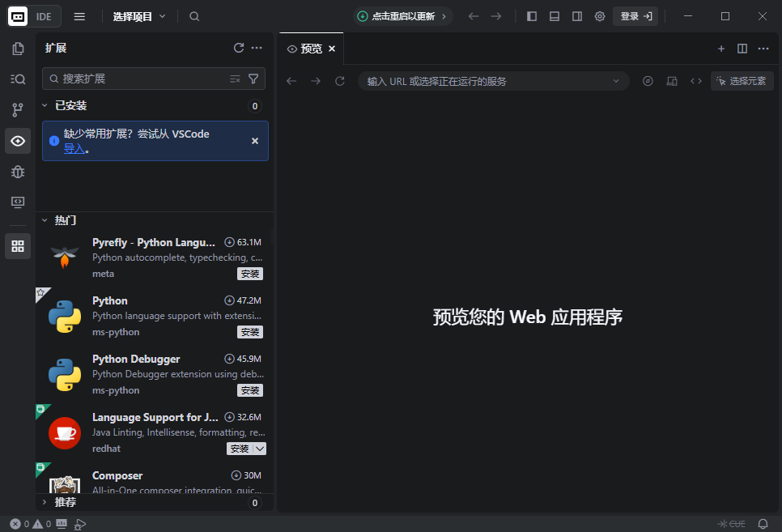Click the IDE logo icon
The image size is (782, 532).
point(18,16)
